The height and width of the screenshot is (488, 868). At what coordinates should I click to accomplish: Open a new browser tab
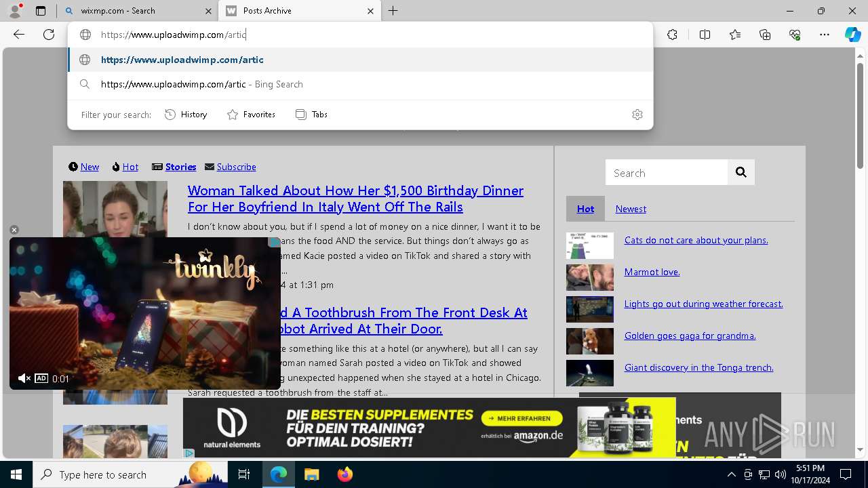coord(393,11)
